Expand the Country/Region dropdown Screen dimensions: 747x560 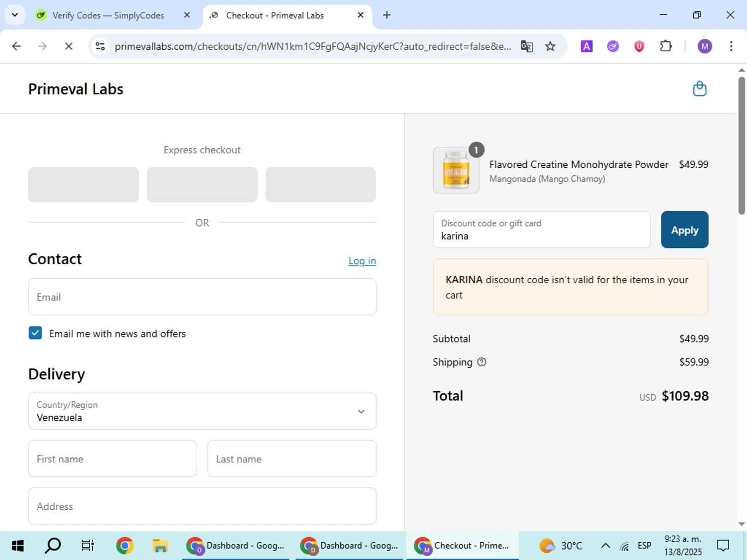(202, 411)
